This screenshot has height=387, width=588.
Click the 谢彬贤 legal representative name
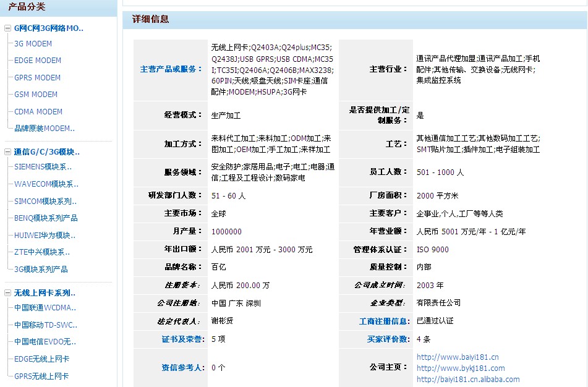(223, 321)
